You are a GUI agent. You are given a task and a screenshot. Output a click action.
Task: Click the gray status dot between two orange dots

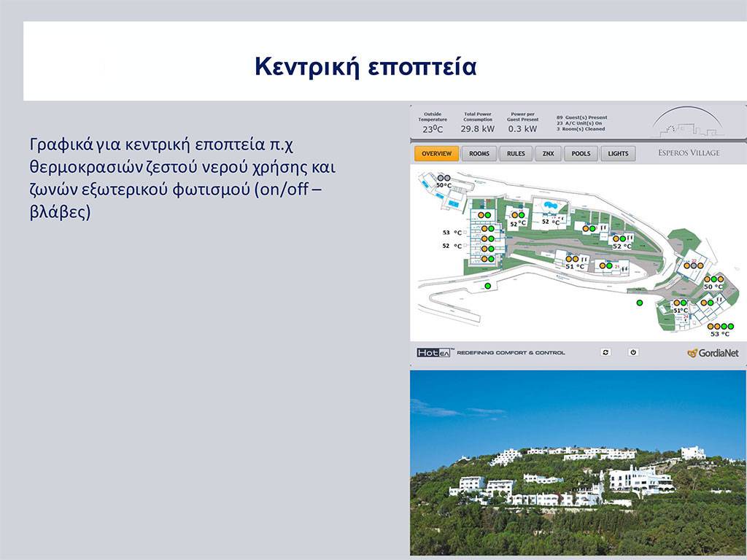tap(692, 266)
